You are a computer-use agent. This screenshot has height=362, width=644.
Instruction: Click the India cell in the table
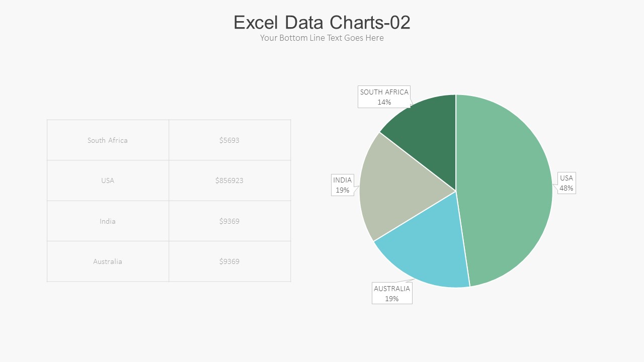(108, 221)
